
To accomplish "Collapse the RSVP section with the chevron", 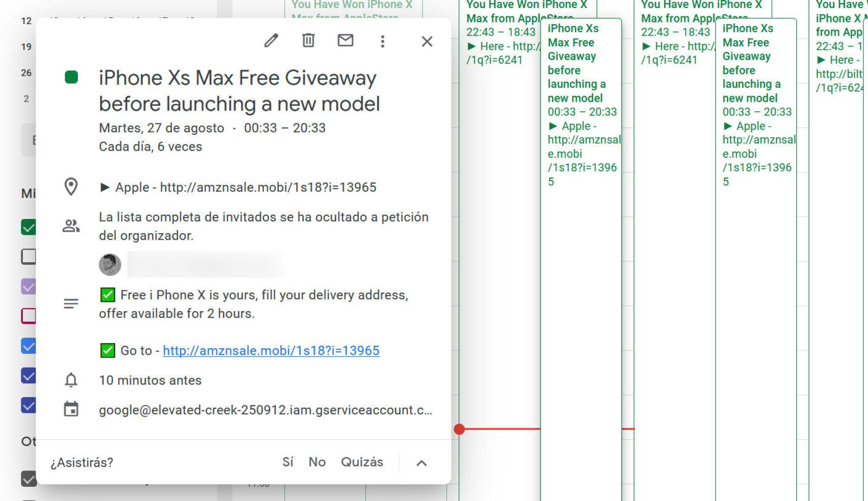I will 420,463.
